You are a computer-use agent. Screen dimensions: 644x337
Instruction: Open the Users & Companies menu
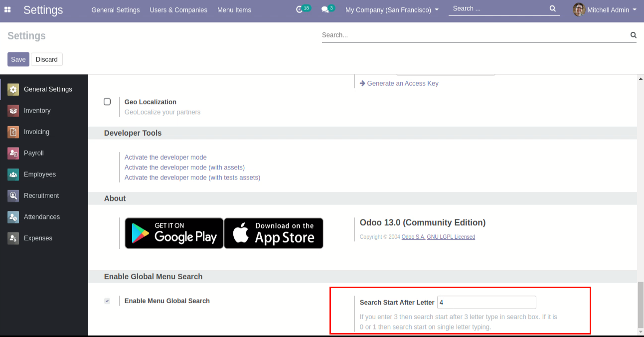point(178,10)
